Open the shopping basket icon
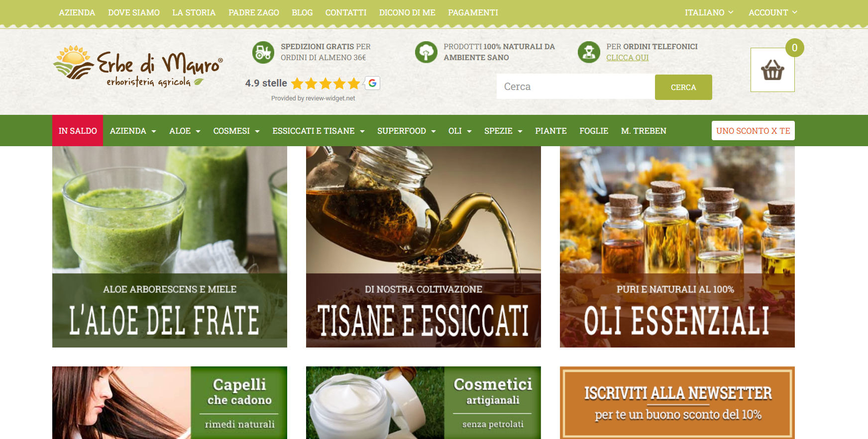Viewport: 868px width, 439px height. pyautogui.click(x=772, y=70)
